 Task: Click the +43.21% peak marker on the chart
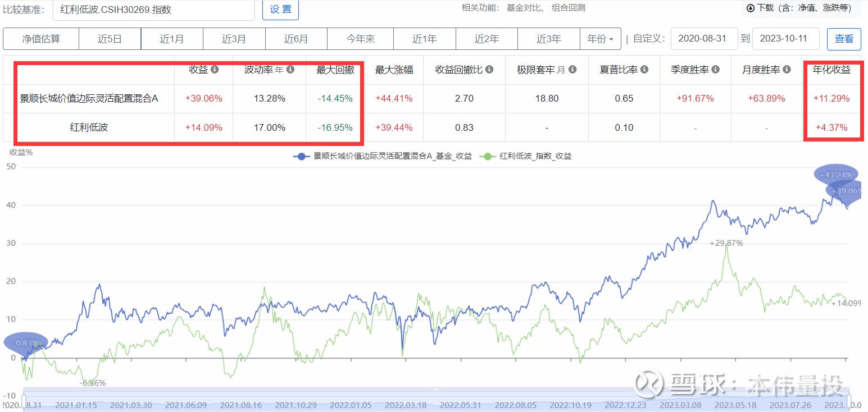pos(836,175)
